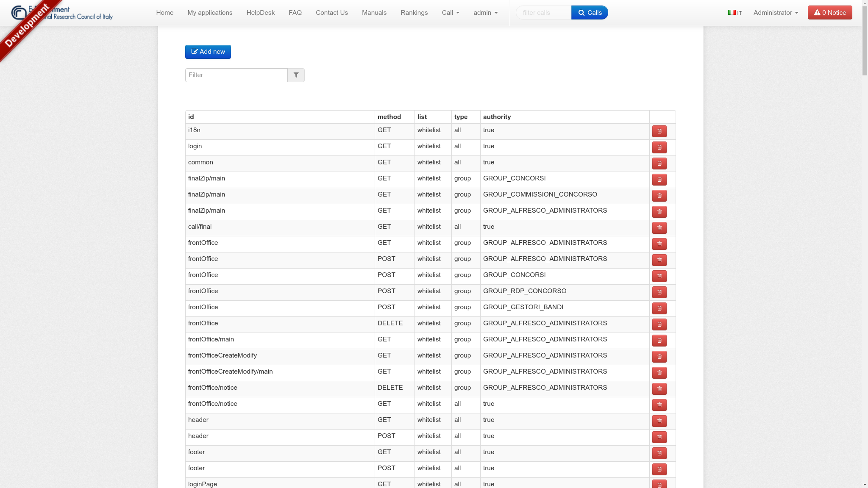This screenshot has height=488, width=868.
Task: Click trash icon for header POST row
Action: click(x=659, y=437)
